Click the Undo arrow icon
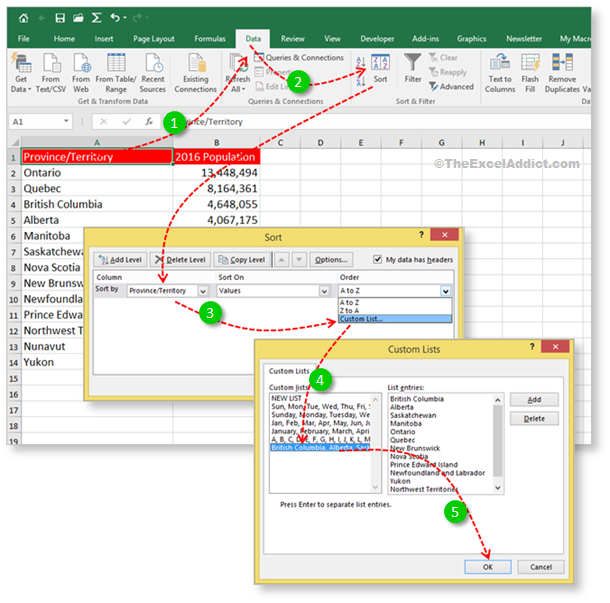 coord(115,18)
